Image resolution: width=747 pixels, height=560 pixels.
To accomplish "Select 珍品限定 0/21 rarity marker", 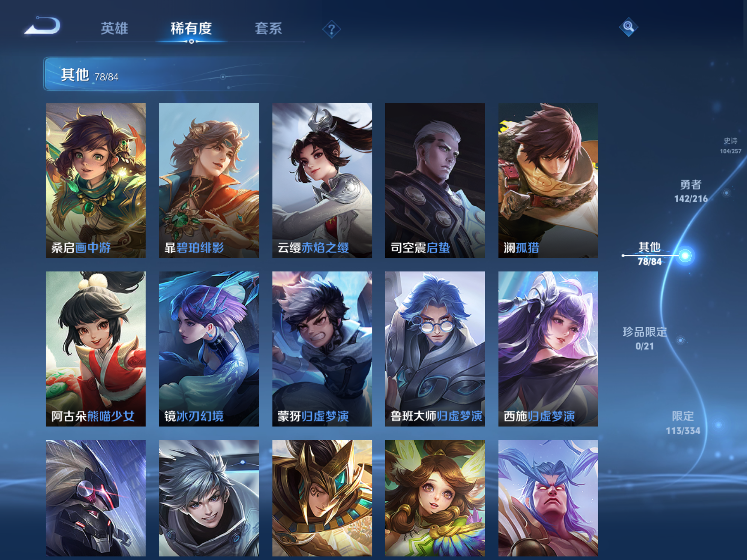I will coord(645,338).
